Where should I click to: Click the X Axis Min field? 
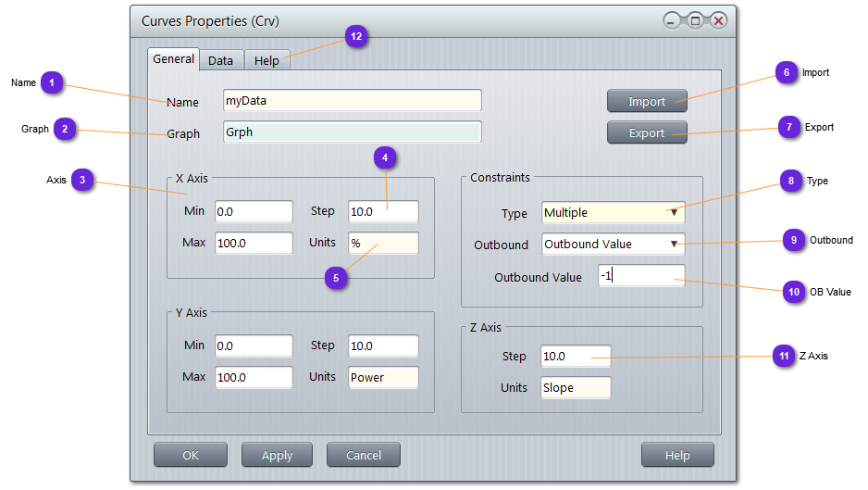pos(254,212)
